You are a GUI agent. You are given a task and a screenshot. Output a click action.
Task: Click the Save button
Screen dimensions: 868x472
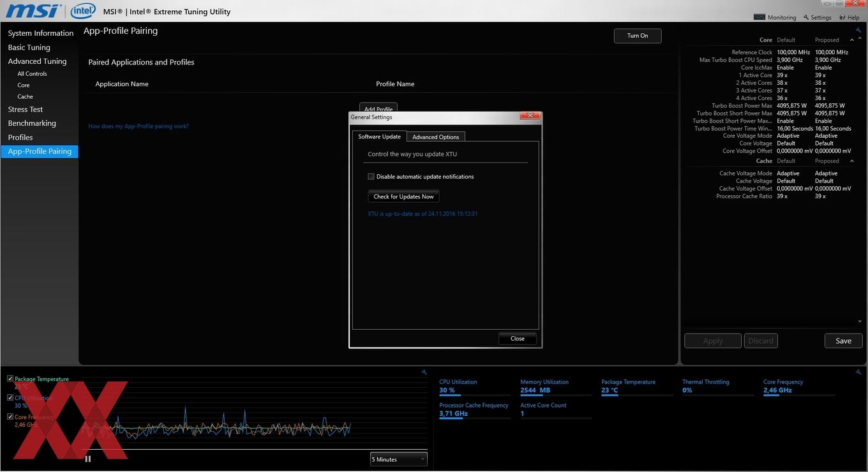pos(843,341)
